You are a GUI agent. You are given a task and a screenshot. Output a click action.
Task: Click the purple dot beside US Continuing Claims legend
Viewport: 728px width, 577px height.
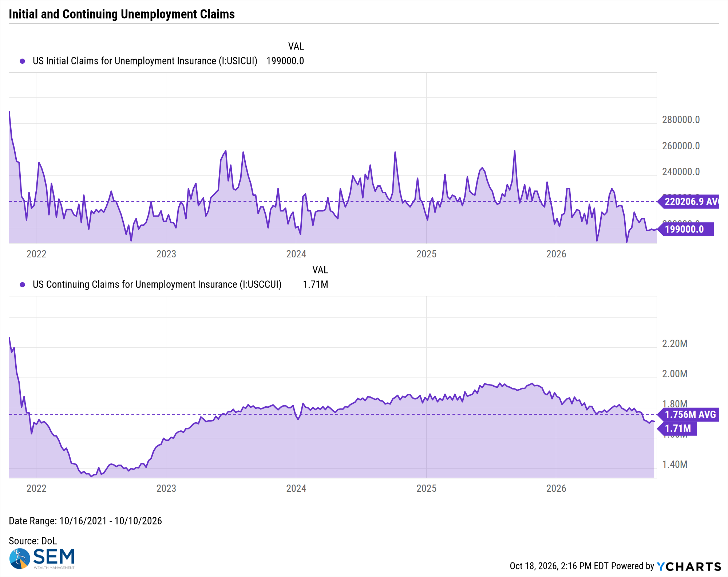pos(23,285)
